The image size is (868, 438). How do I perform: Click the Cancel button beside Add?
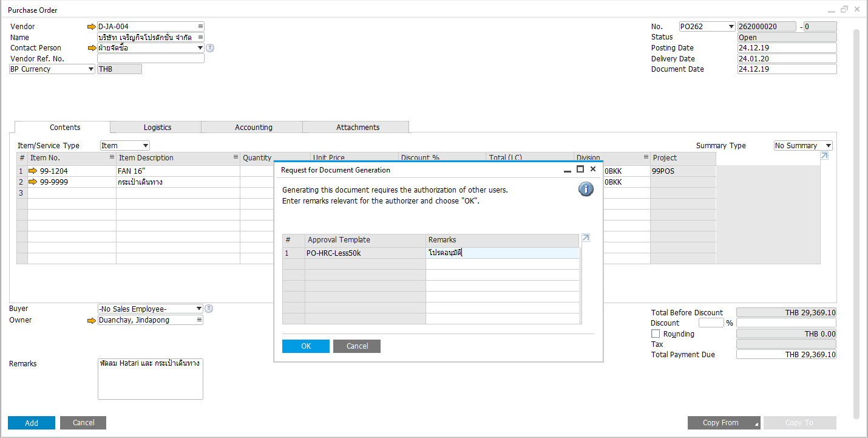83,423
